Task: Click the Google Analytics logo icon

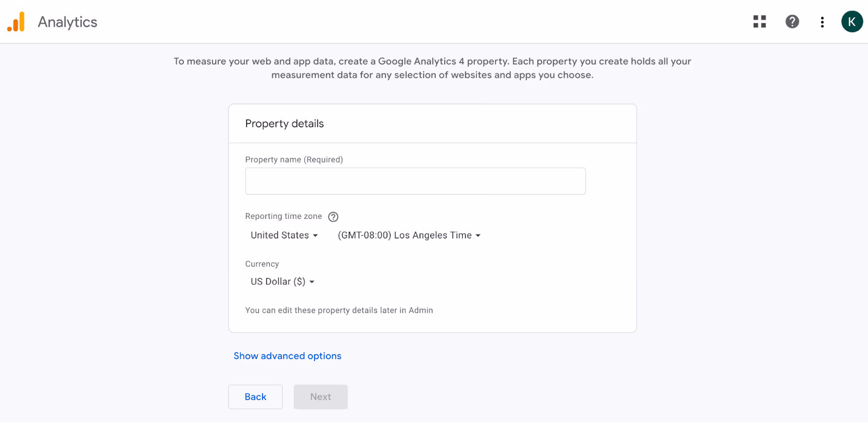Action: 16,22
